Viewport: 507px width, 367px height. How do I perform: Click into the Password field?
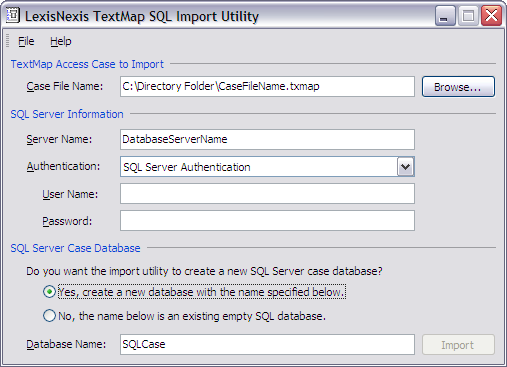[x=267, y=221]
